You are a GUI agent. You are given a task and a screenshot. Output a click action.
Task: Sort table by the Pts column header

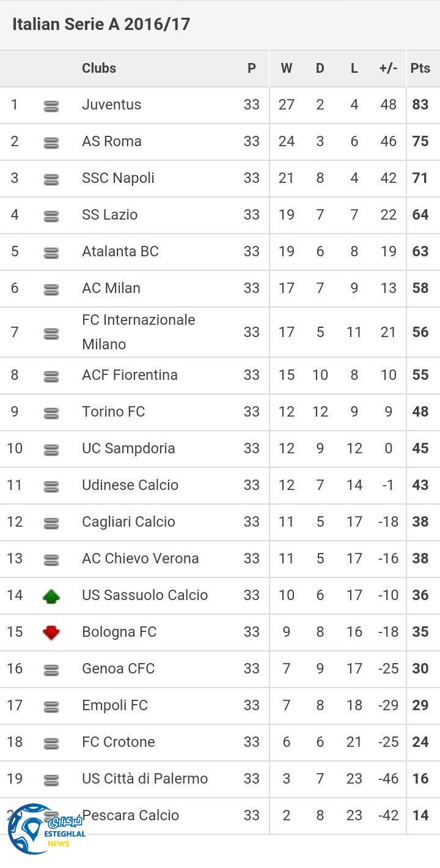tap(420, 68)
